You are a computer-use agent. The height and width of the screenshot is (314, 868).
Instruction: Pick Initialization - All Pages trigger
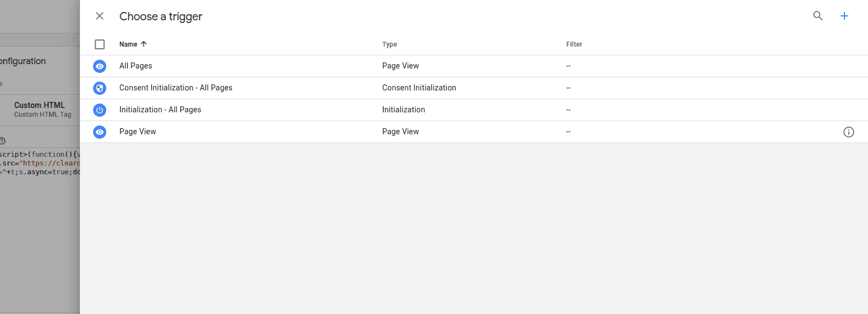coord(160,110)
